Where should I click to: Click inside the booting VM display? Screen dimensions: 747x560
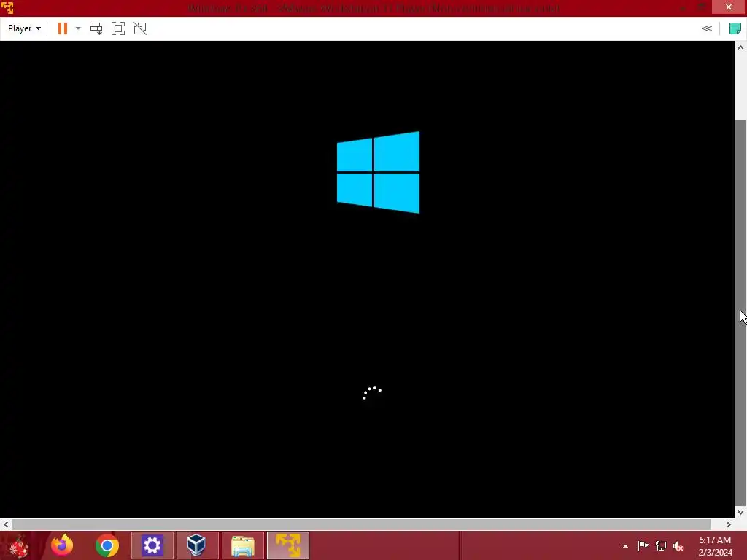pos(367,279)
